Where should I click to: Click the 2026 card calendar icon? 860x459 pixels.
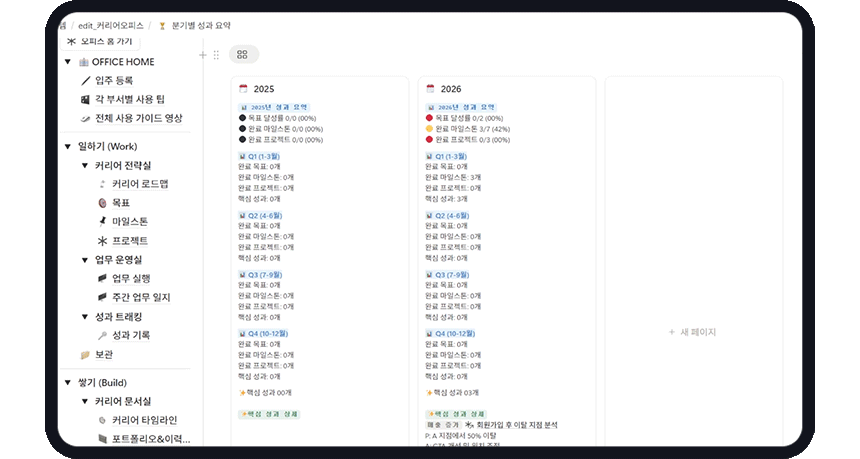pyautogui.click(x=431, y=88)
